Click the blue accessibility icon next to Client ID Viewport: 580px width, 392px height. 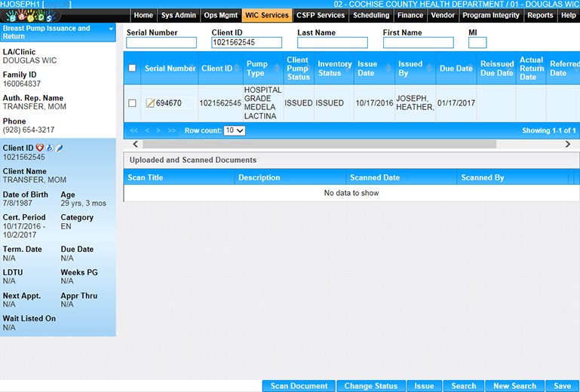50,149
